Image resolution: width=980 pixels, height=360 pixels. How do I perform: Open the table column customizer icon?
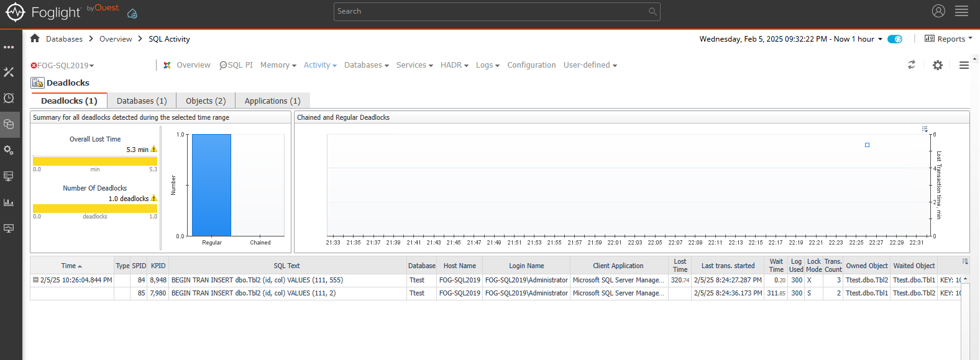(965, 261)
